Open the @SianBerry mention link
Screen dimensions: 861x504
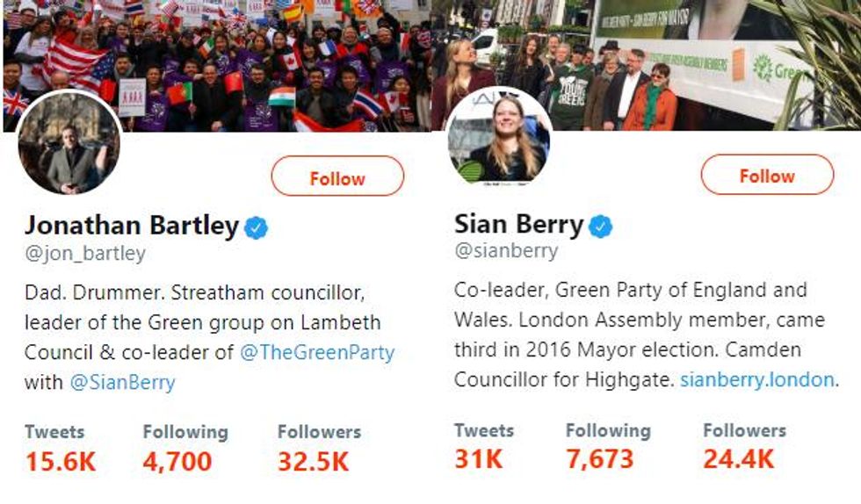[x=122, y=382]
